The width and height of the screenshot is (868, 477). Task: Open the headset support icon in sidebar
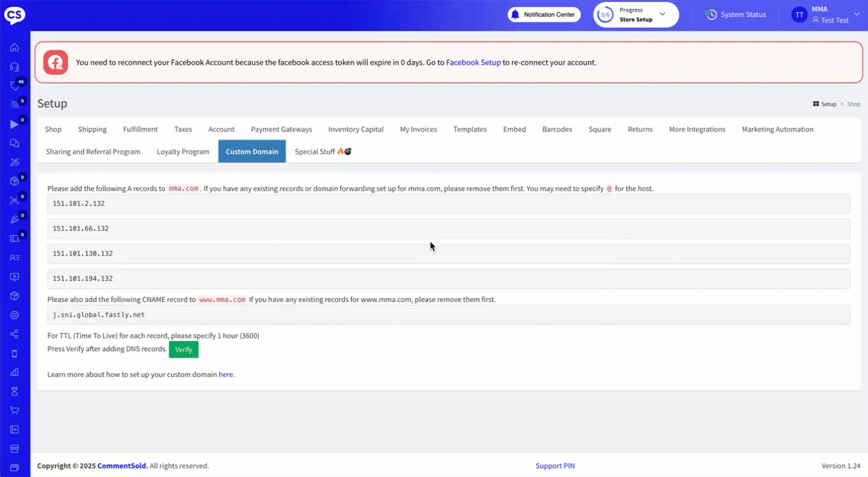pyautogui.click(x=14, y=67)
